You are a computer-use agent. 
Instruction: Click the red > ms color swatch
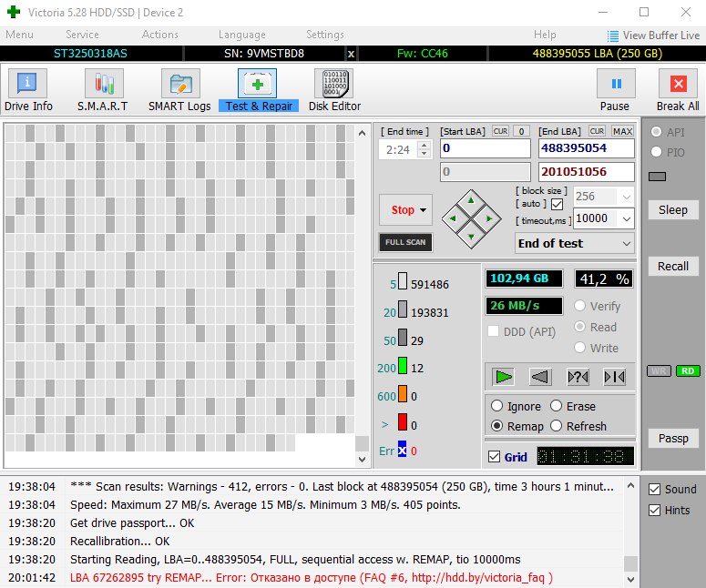403,422
